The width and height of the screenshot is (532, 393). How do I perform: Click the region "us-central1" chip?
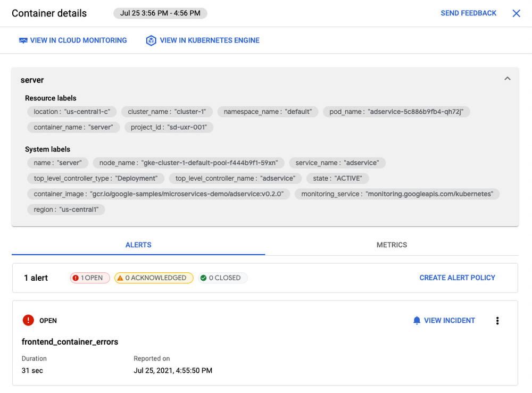pos(66,210)
